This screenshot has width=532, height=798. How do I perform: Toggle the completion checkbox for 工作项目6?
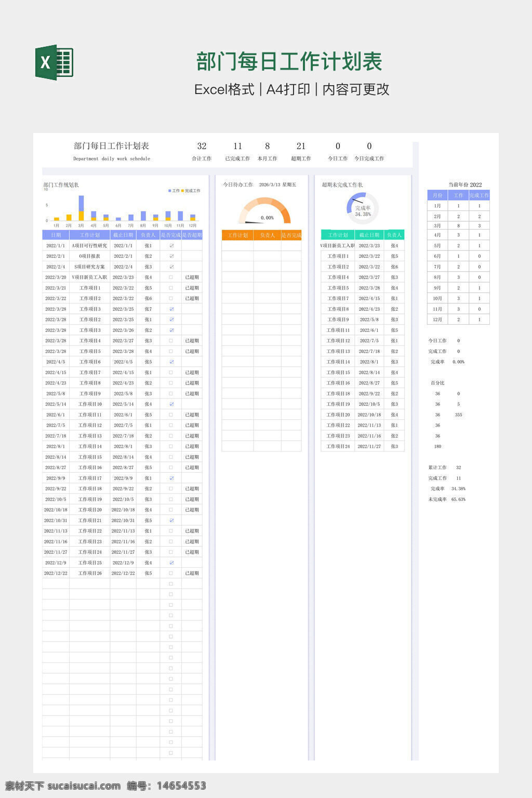click(x=171, y=362)
